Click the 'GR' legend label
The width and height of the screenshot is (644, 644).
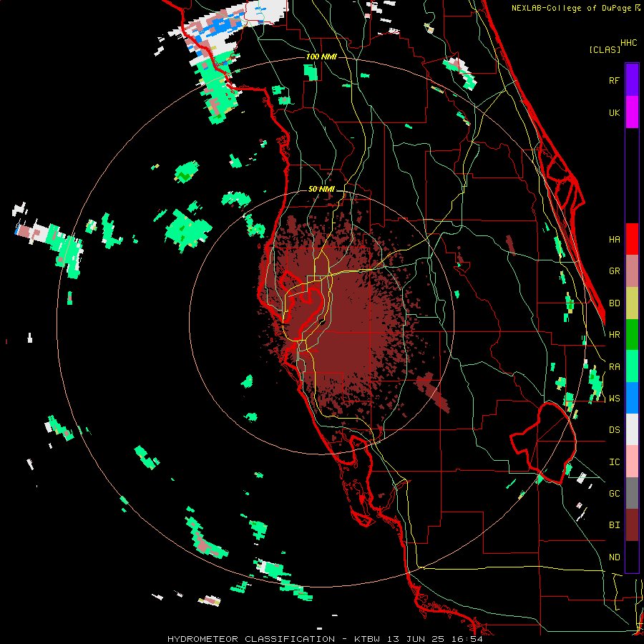[x=614, y=270]
